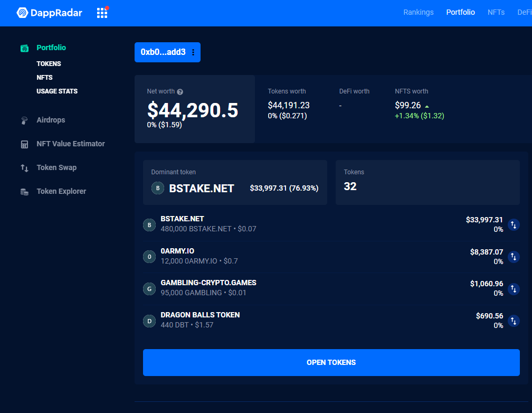Click the $33,997.31 value in BSTAKE.NET row
The height and width of the screenshot is (413, 532).
[x=484, y=220]
